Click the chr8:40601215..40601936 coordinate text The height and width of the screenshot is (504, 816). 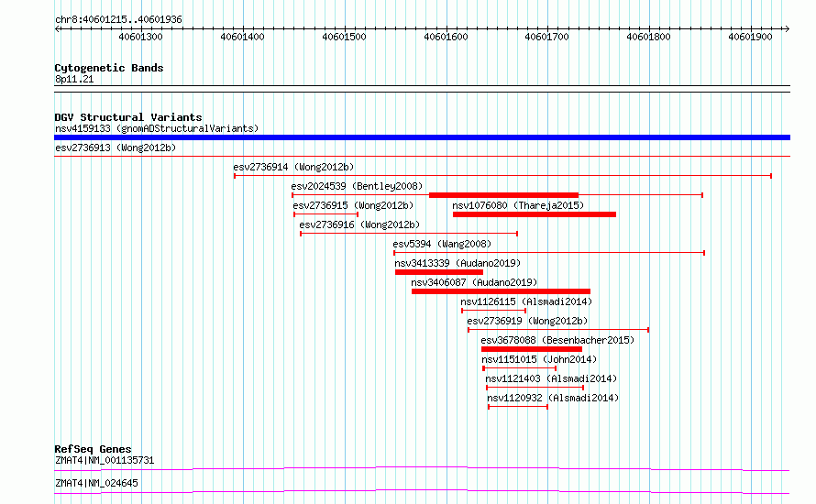pyautogui.click(x=118, y=20)
